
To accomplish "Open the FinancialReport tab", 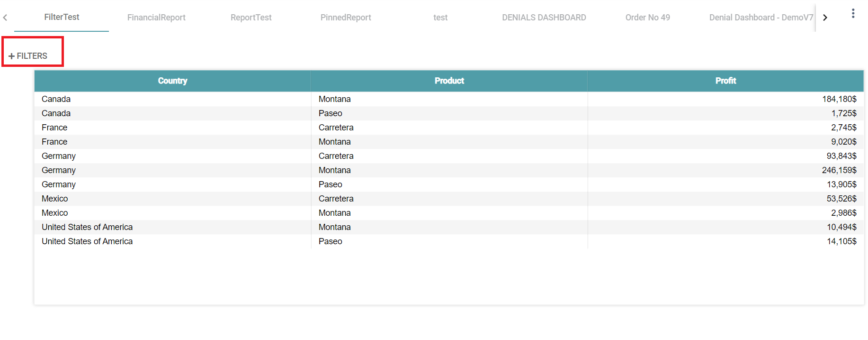I will coord(156,18).
